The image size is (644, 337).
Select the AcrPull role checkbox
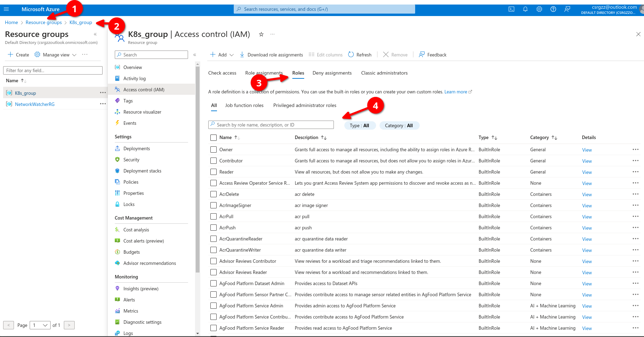click(214, 216)
